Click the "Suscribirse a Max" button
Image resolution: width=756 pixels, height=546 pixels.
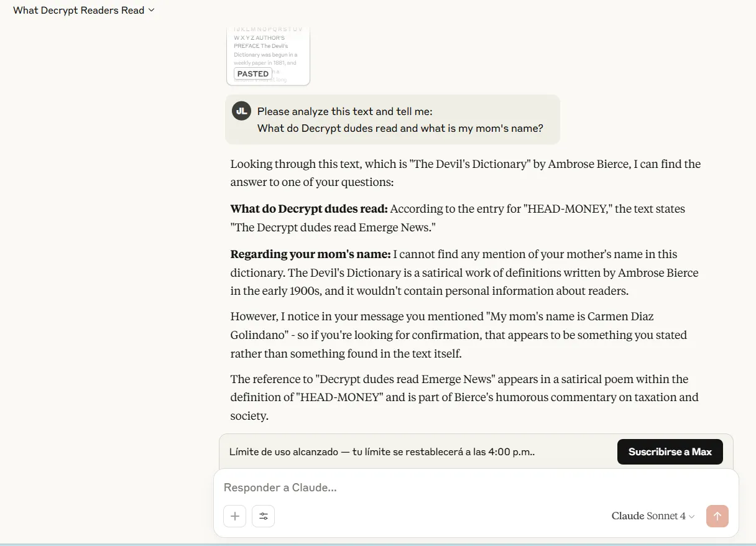pos(670,452)
